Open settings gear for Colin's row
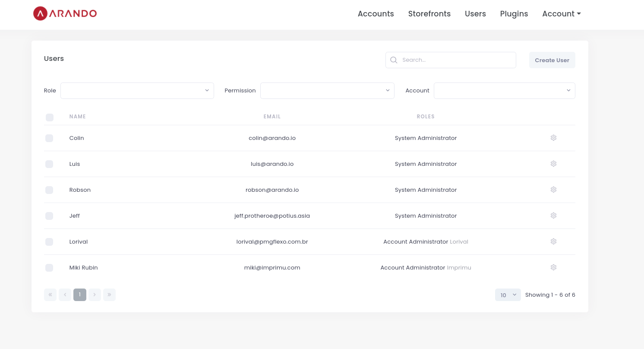The height and width of the screenshot is (349, 644). click(x=553, y=138)
